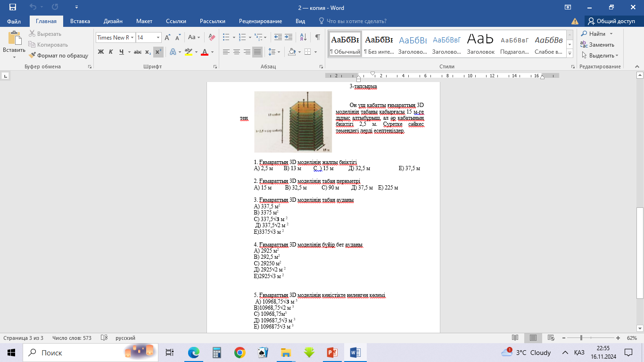The width and height of the screenshot is (644, 362).
Task: Select the bullet list icon
Action: click(x=226, y=37)
